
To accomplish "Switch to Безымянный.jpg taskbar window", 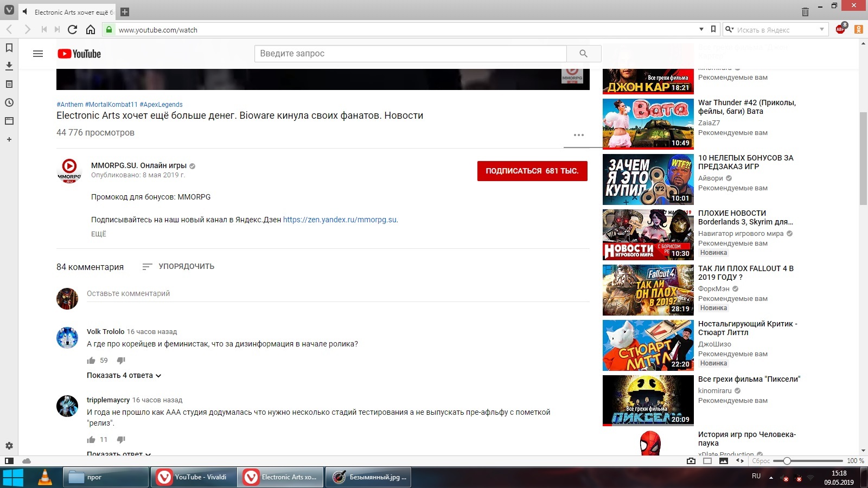I will point(369,477).
